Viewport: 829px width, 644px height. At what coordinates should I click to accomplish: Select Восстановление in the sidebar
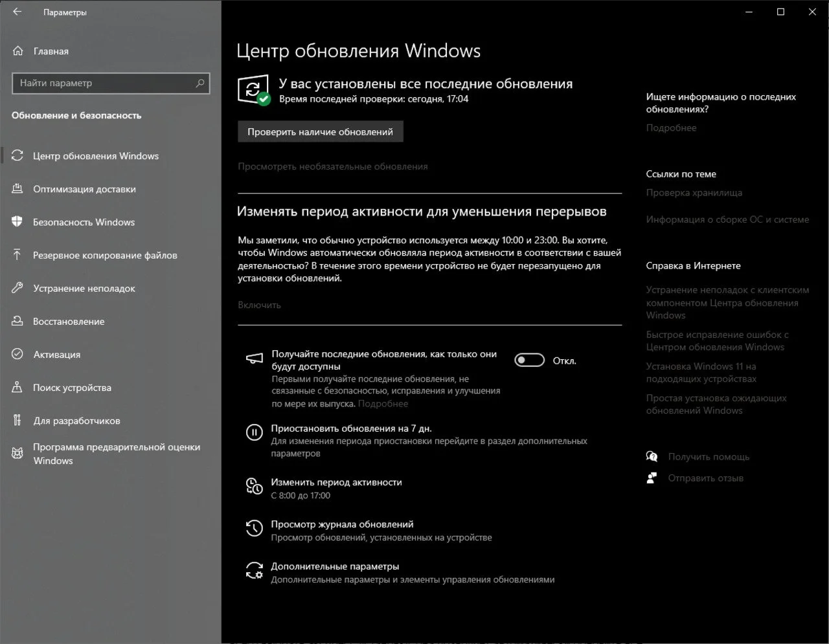tap(69, 321)
